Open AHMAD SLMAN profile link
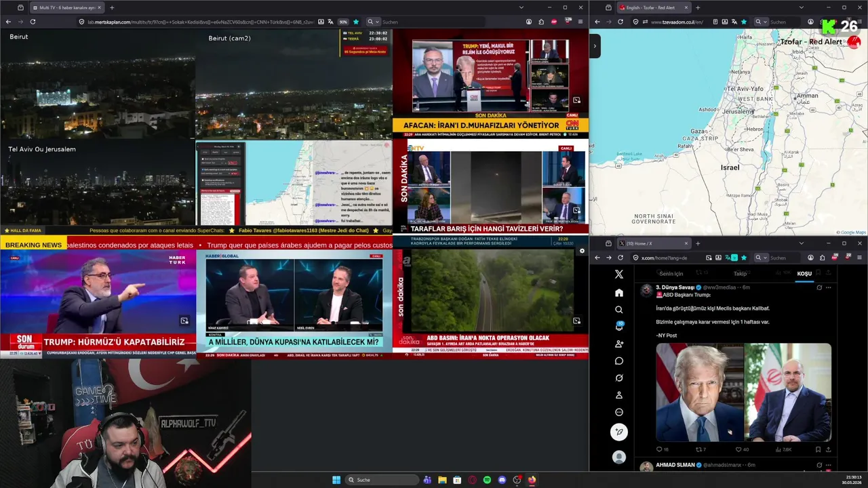 click(x=675, y=465)
